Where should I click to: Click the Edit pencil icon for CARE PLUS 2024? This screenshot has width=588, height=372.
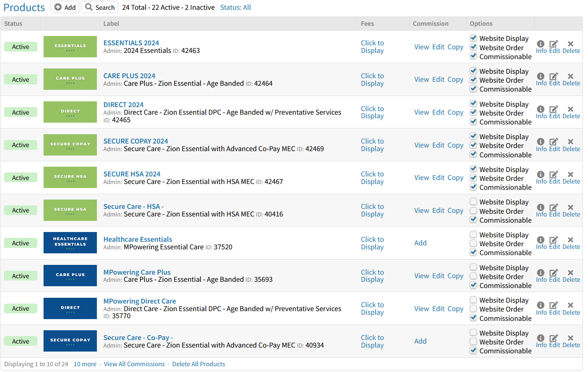tap(554, 76)
